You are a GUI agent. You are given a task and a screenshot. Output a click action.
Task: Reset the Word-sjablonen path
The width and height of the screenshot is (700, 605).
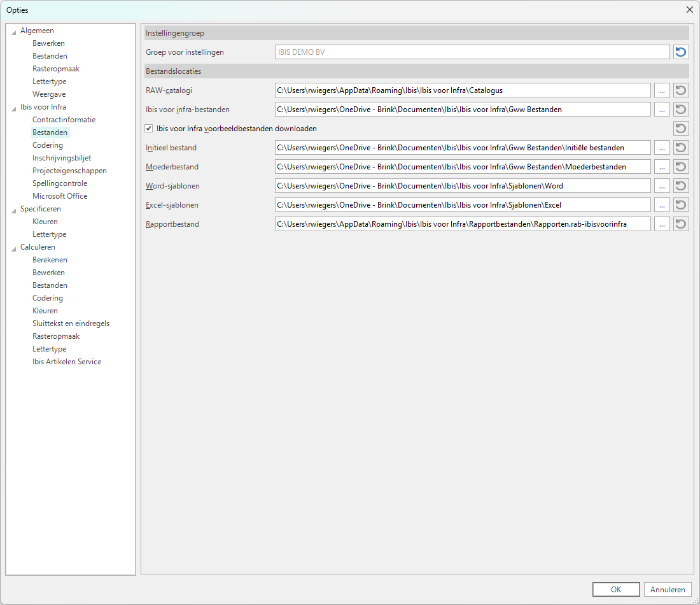[681, 186]
